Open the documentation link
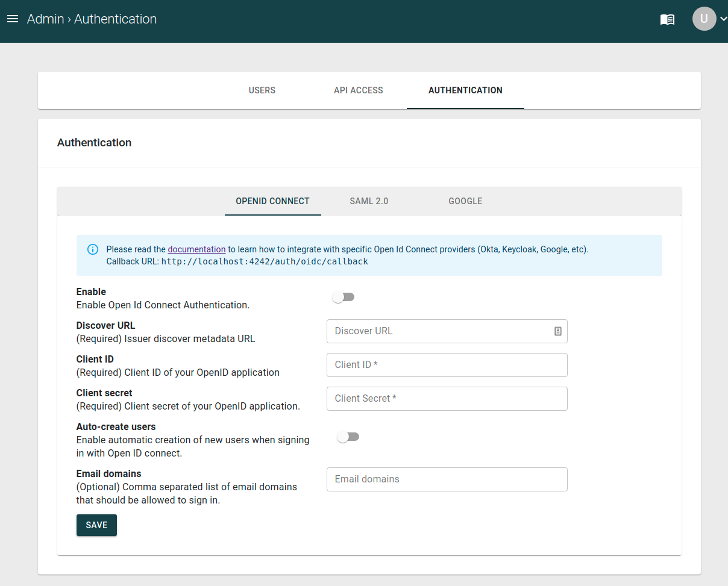728x586 pixels. pos(196,249)
